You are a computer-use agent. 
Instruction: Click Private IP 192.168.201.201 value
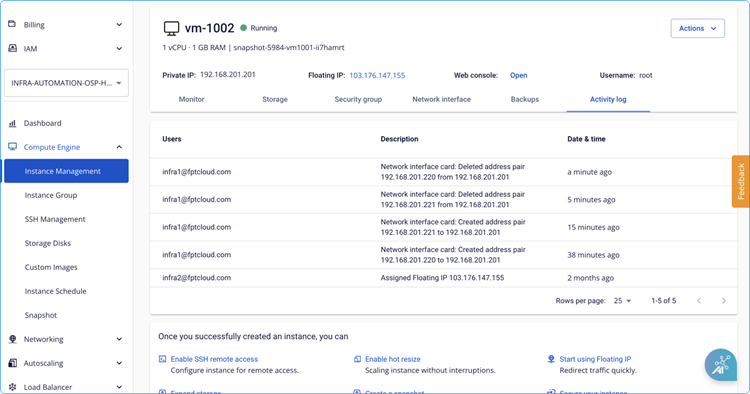[228, 75]
